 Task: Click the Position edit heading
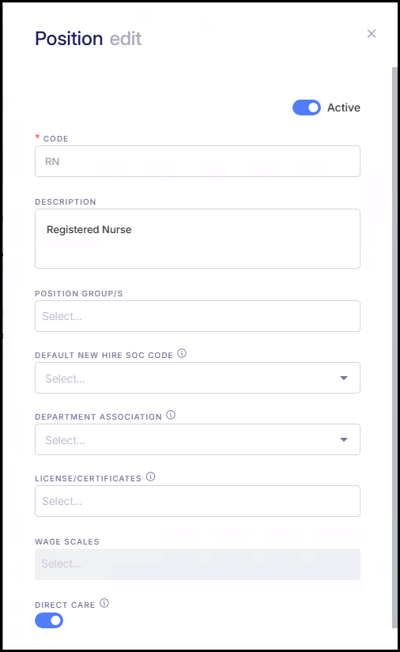pos(88,39)
